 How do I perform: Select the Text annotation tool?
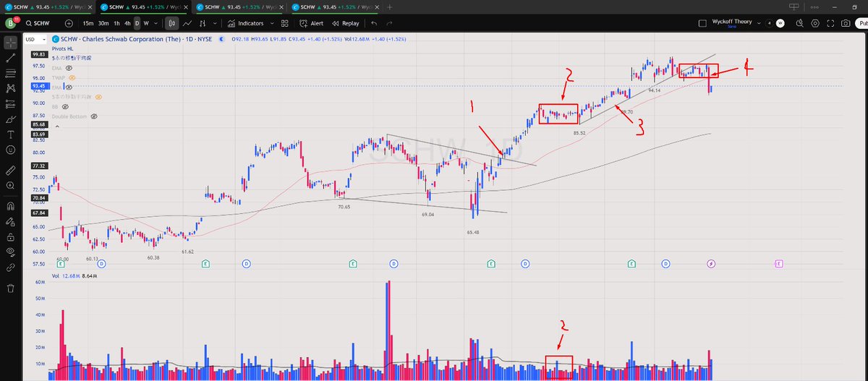coord(11,134)
